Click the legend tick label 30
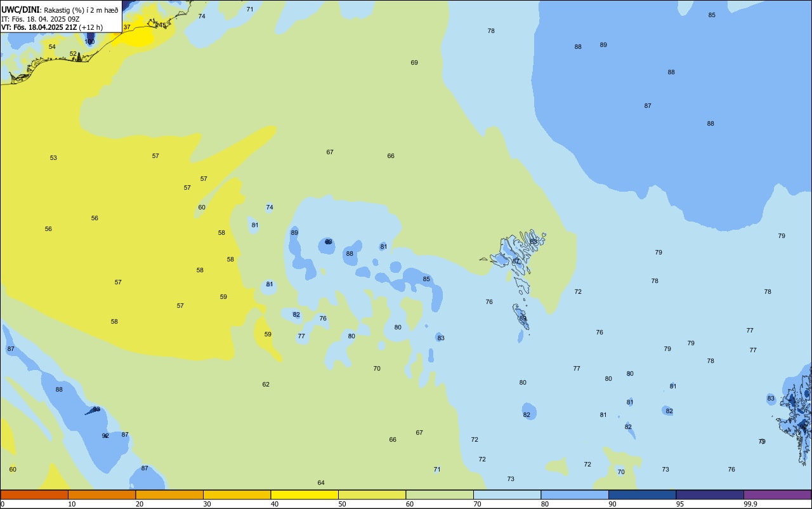The width and height of the screenshot is (812, 509). (207, 504)
